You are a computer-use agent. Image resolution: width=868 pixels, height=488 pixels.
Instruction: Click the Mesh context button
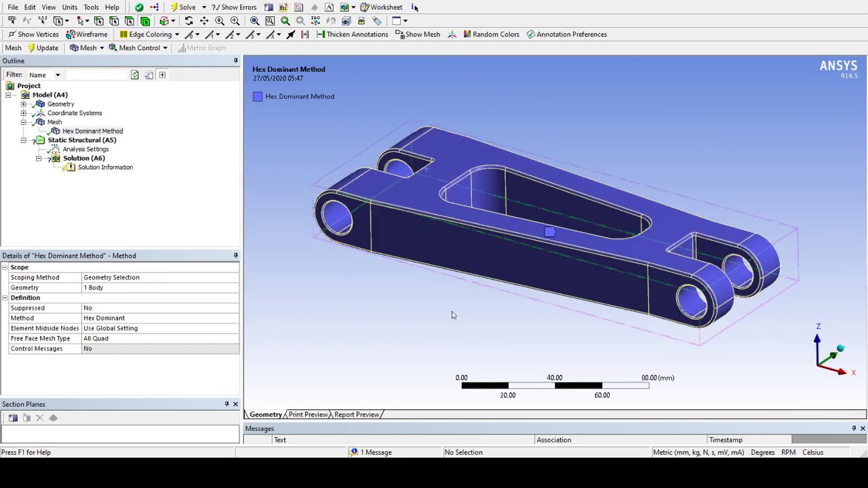pos(83,48)
